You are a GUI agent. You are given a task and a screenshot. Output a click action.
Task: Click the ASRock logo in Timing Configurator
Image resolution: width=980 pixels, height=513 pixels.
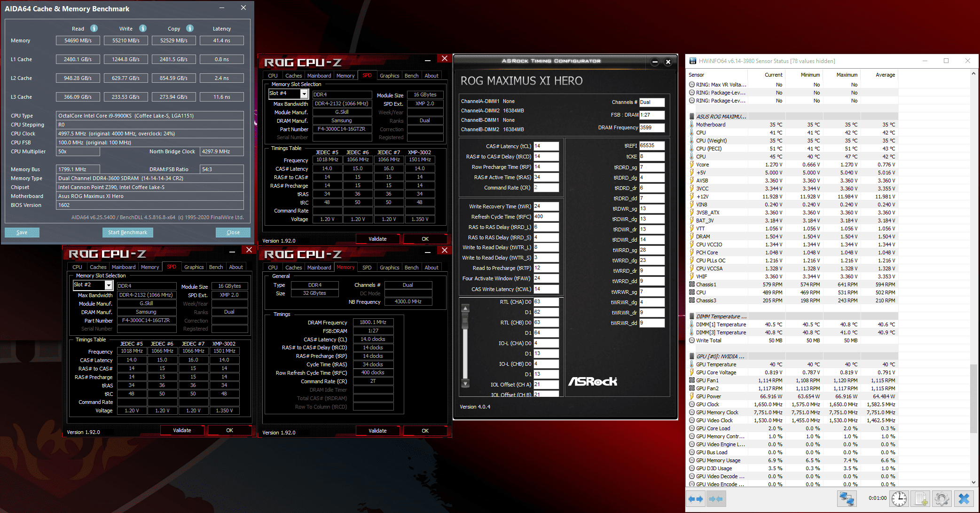click(x=593, y=381)
